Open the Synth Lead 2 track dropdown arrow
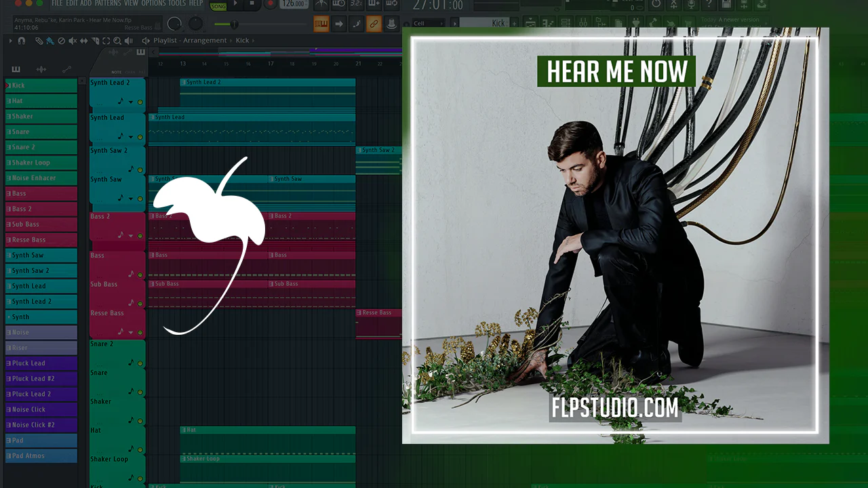The height and width of the screenshot is (488, 868). pos(131,102)
